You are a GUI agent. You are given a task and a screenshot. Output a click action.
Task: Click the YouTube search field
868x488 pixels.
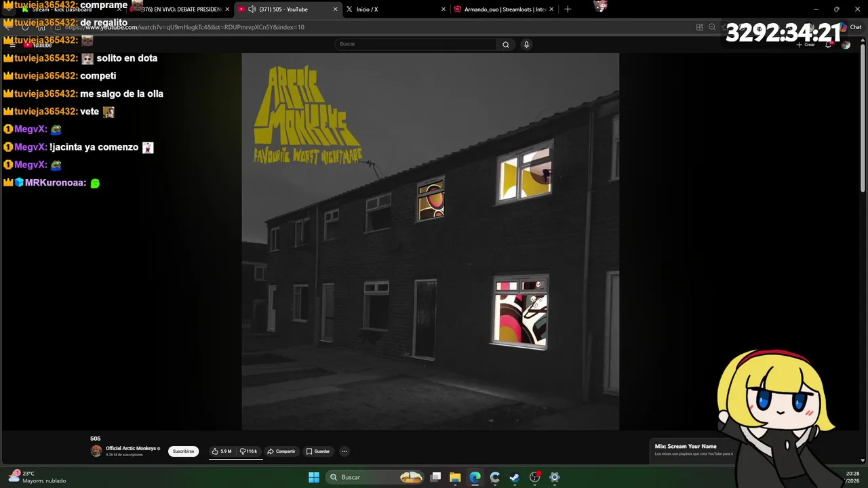[x=416, y=44]
